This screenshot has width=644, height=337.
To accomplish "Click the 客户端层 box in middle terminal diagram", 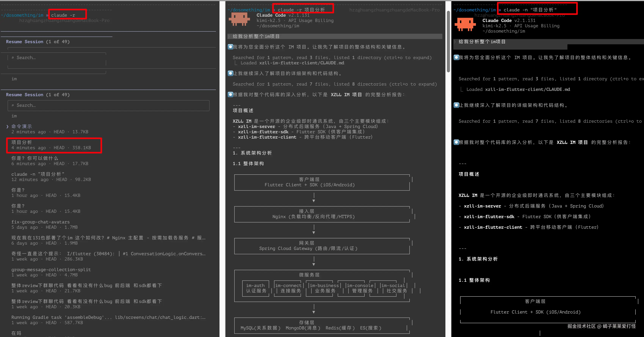I will point(322,182).
